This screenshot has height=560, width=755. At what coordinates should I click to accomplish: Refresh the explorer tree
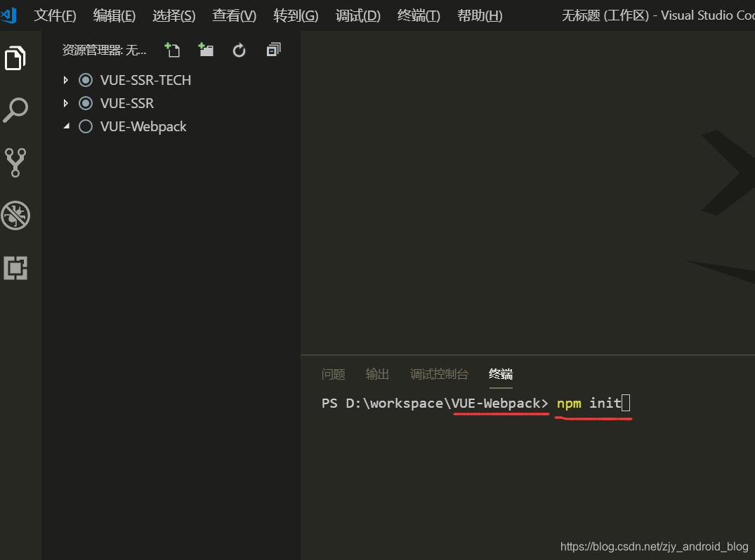pos(239,50)
